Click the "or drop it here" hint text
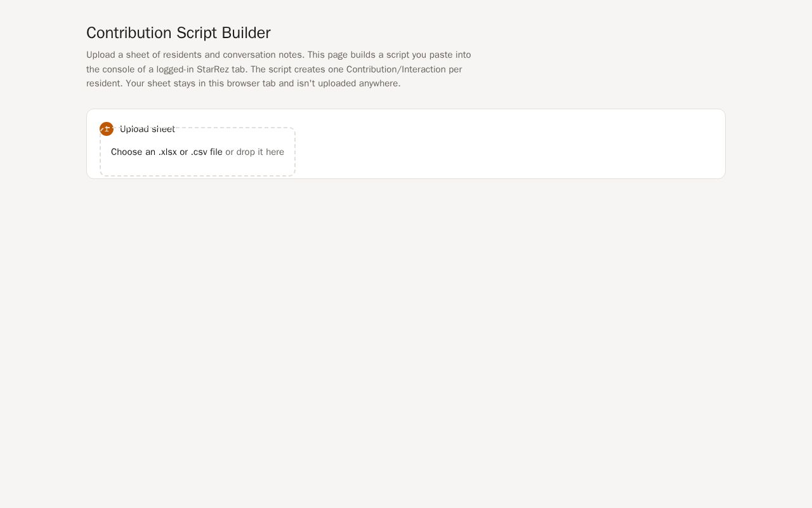Image resolution: width=812 pixels, height=508 pixels. pos(254,152)
